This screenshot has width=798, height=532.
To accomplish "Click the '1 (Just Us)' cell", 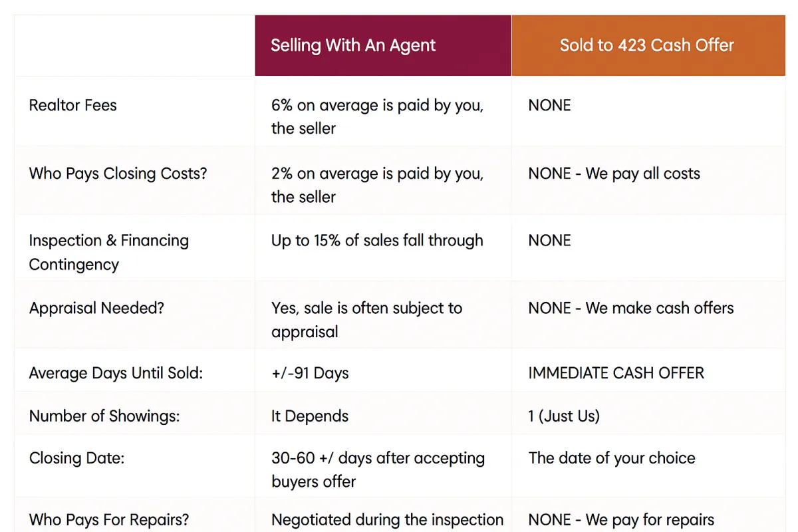I will tap(564, 416).
